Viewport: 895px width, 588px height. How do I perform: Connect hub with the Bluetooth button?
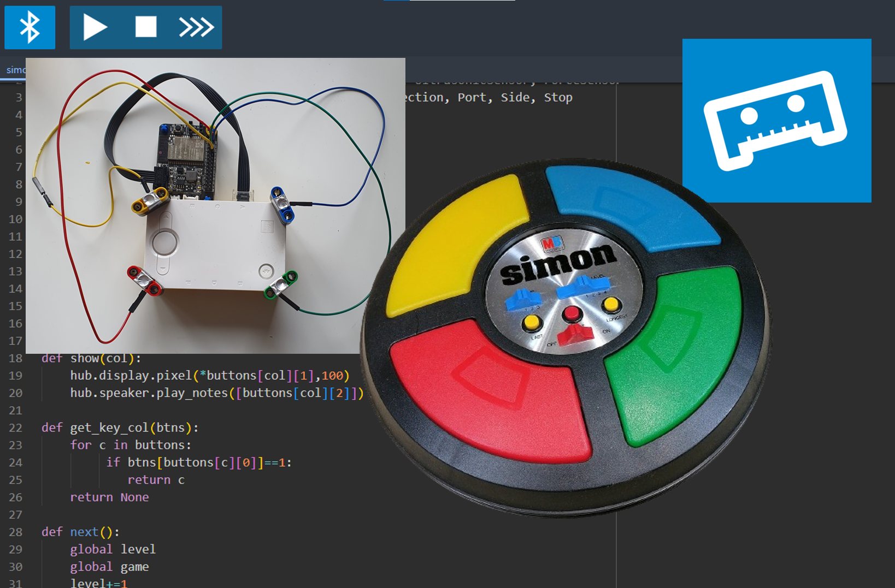tap(30, 27)
